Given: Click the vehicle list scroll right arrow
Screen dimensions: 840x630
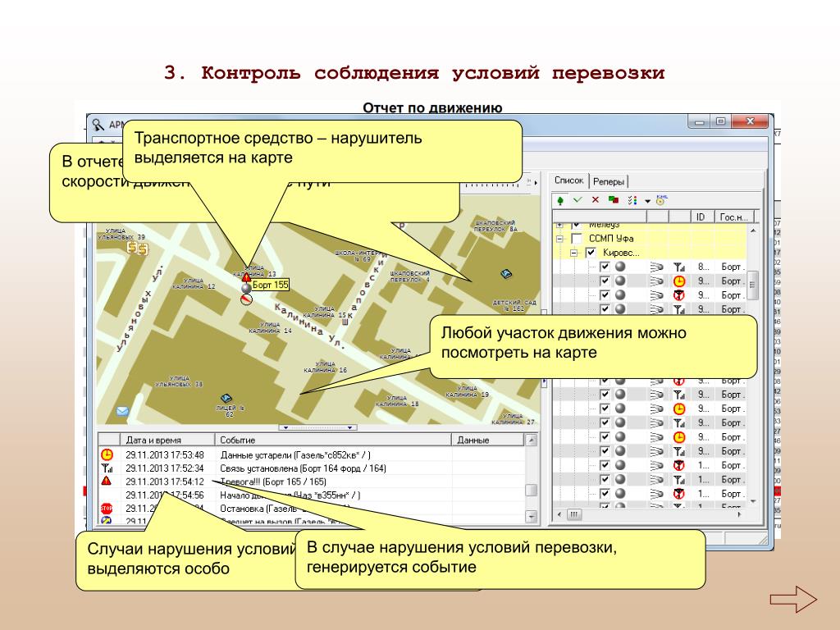Looking at the screenshot, I should [739, 514].
